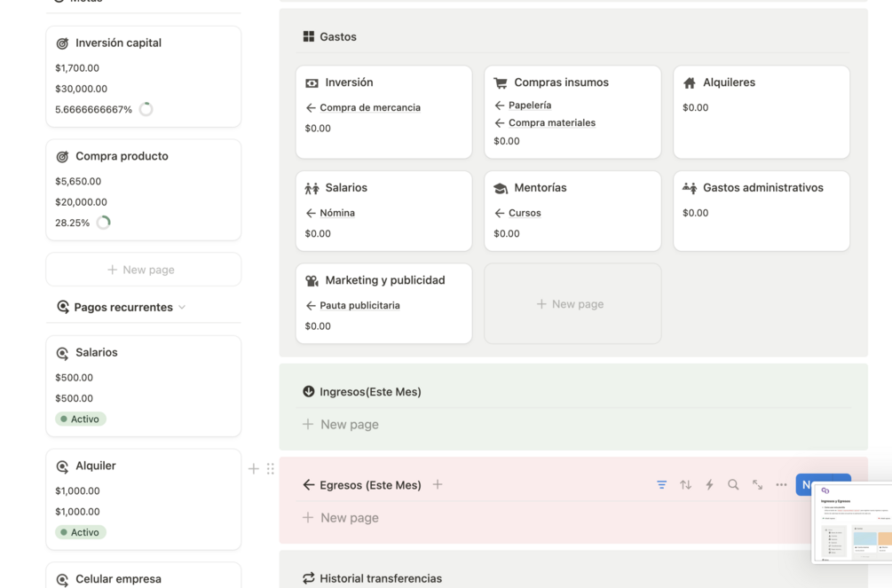Click the Inversión capital progress ring
The width and height of the screenshot is (892, 588).
[x=146, y=109]
